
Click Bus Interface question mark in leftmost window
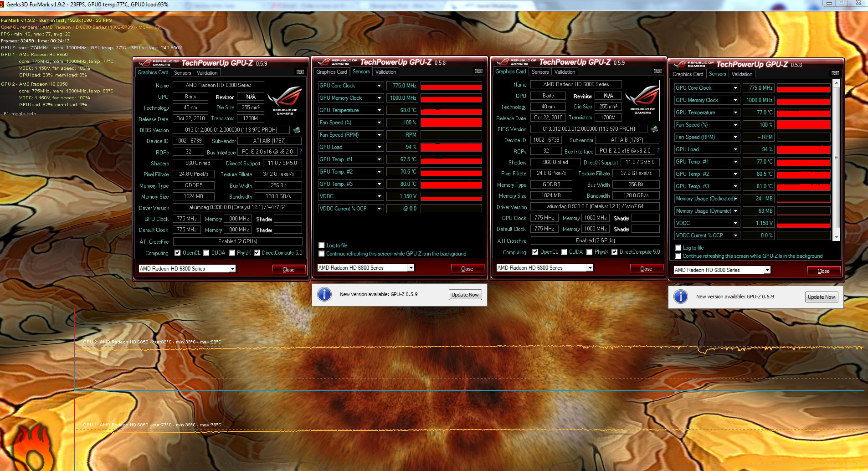[x=301, y=152]
